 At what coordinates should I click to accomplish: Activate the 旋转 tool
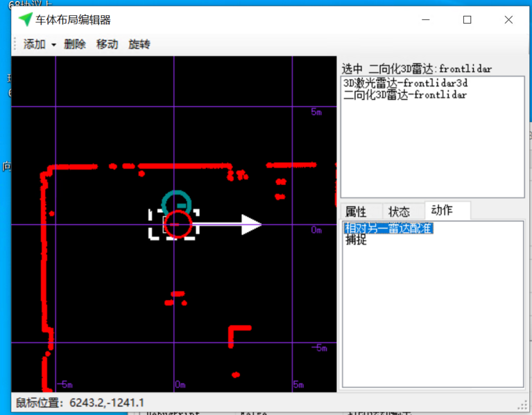tap(139, 44)
